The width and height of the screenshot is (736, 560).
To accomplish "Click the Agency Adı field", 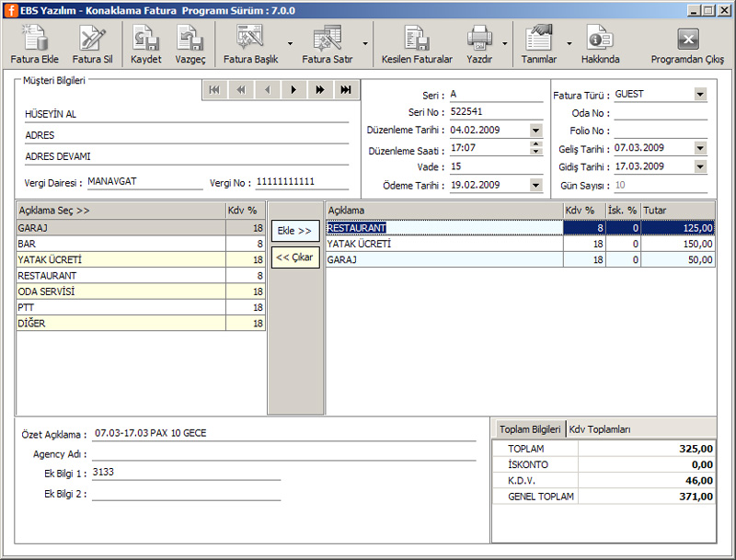I will click(284, 453).
